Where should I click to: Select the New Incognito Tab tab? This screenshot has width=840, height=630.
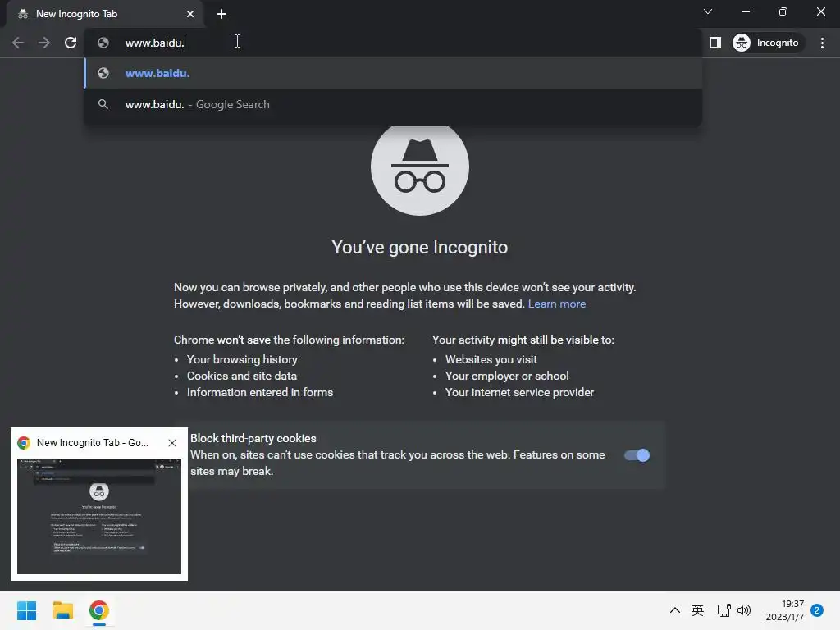(104, 14)
